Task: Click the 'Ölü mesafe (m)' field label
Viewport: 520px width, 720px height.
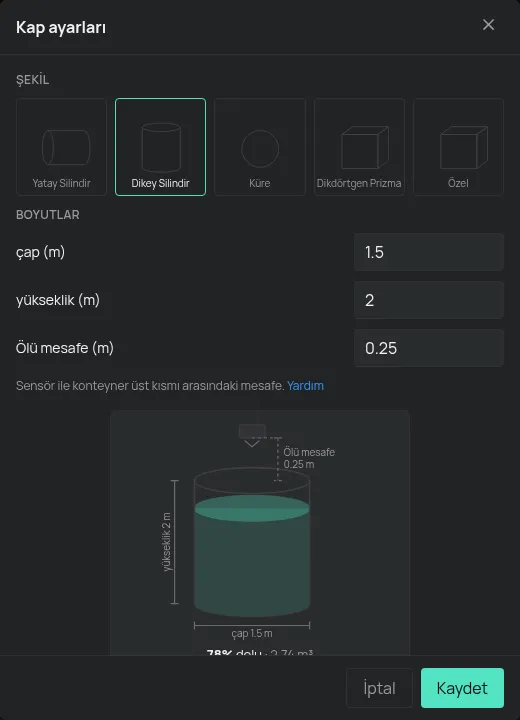Action: pos(65,348)
